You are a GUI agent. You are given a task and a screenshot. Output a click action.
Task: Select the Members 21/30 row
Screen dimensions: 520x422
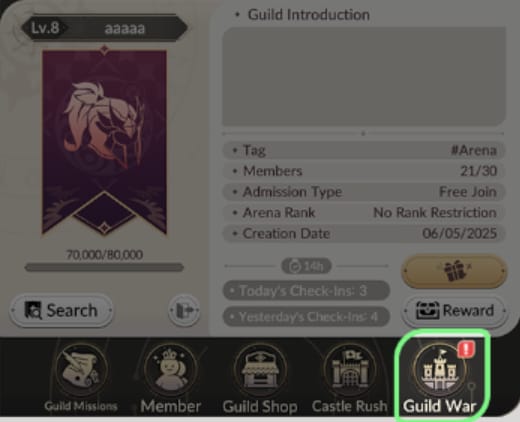pos(364,171)
